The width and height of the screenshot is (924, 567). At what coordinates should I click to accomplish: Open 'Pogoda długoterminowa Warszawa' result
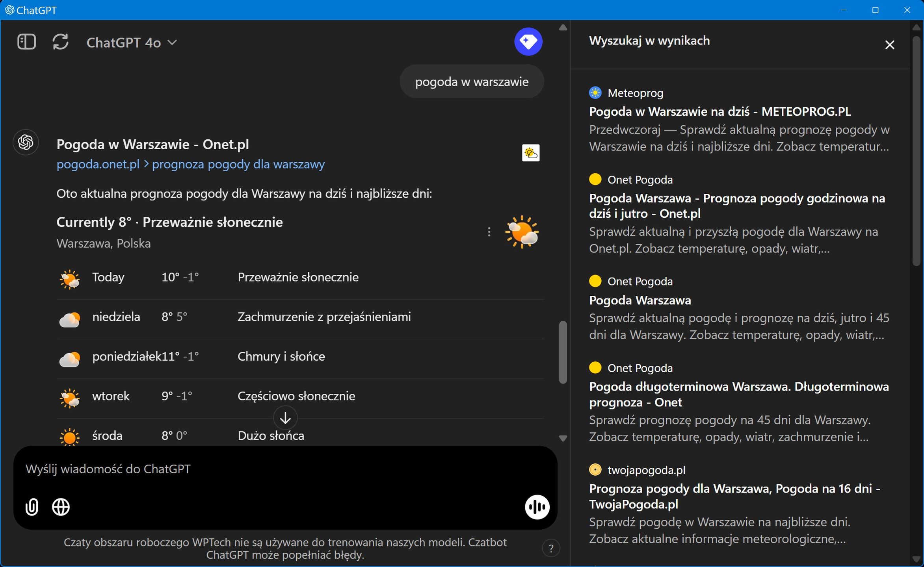point(739,395)
